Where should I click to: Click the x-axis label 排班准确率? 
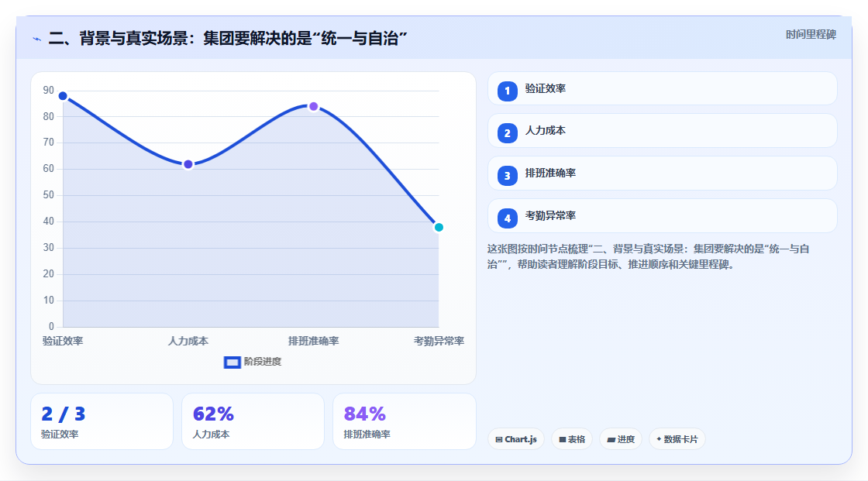(x=313, y=341)
